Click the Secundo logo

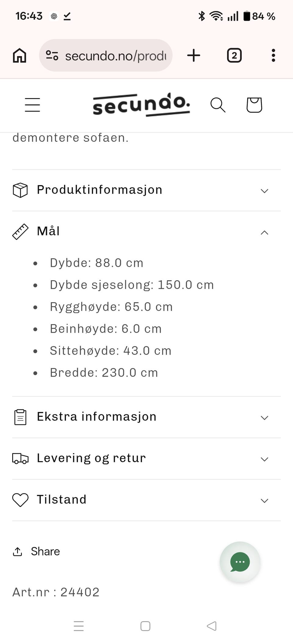(x=141, y=105)
